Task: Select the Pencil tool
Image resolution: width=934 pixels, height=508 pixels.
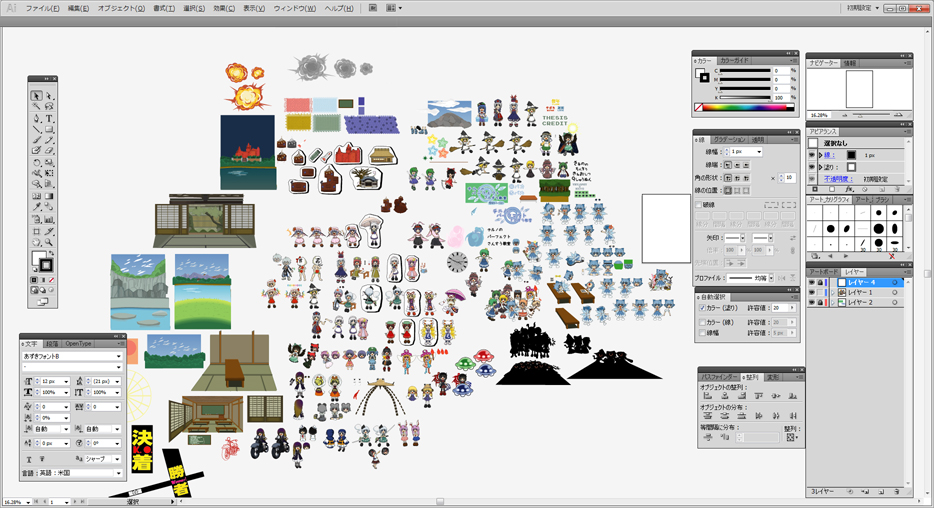Action: (49, 140)
